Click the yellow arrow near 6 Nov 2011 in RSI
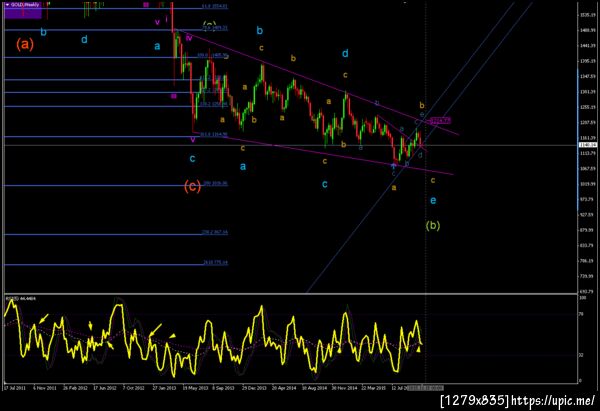Image resolution: width=600 pixels, height=411 pixels. (x=44, y=318)
